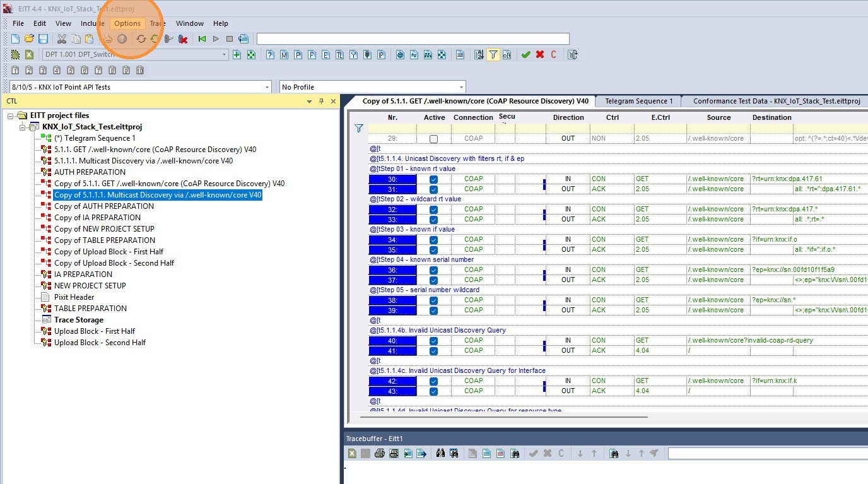This screenshot has width=868, height=484.
Task: Save project with the floppy disk icon
Action: coord(43,39)
